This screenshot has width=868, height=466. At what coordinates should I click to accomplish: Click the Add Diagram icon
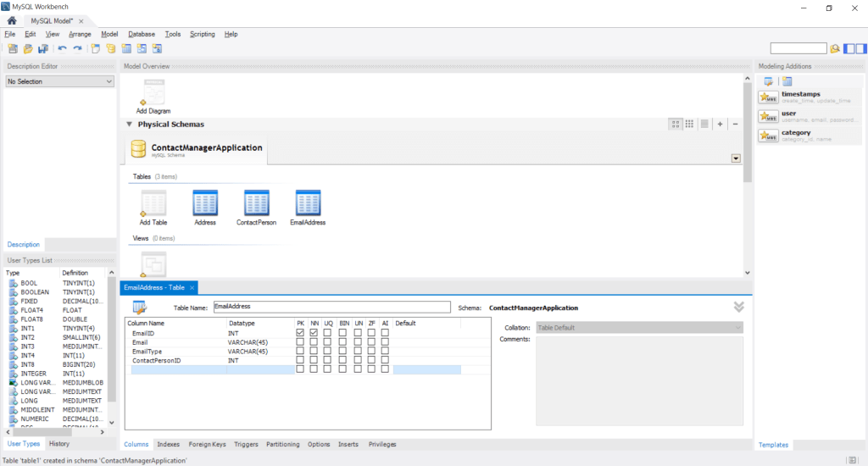(154, 92)
